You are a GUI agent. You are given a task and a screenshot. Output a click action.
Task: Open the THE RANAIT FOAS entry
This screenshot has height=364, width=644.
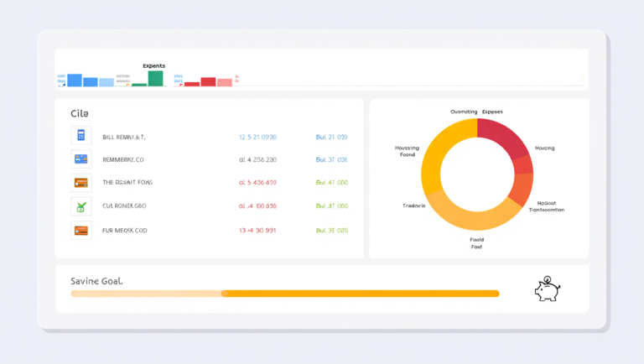[x=127, y=182]
